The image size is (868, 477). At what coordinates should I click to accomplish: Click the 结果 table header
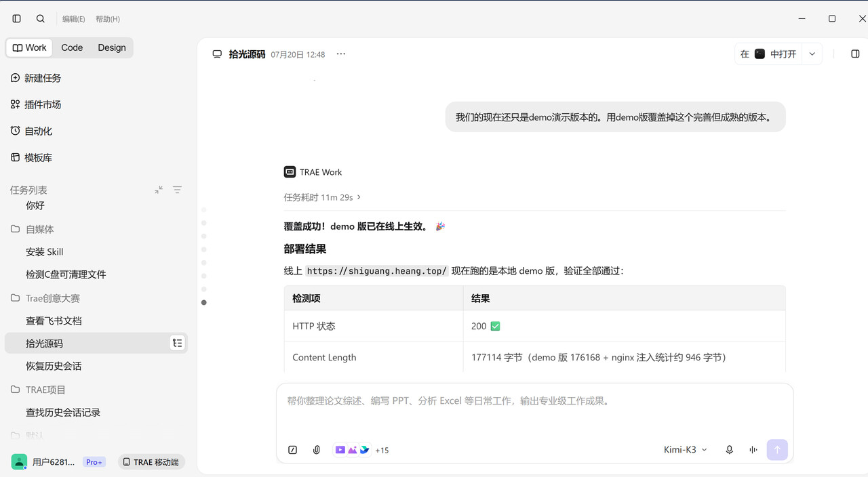click(624, 298)
